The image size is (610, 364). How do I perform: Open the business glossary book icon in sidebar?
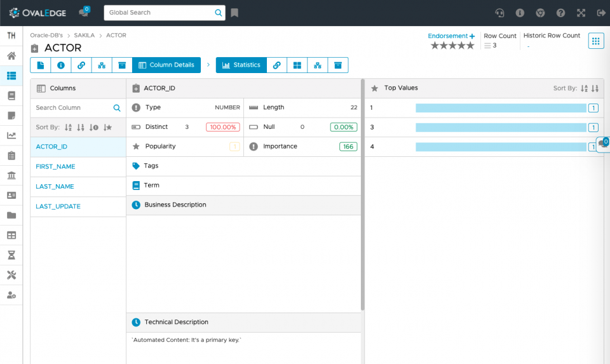[11, 96]
